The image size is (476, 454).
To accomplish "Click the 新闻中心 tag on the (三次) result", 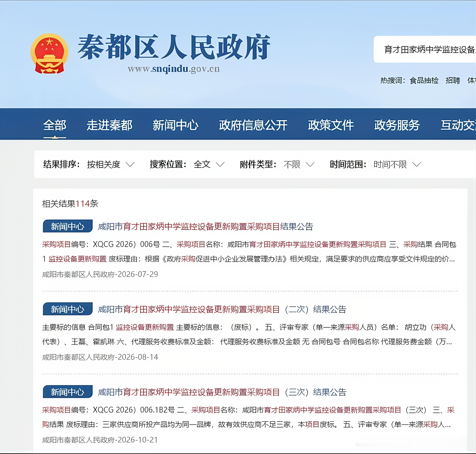I will click(x=68, y=392).
